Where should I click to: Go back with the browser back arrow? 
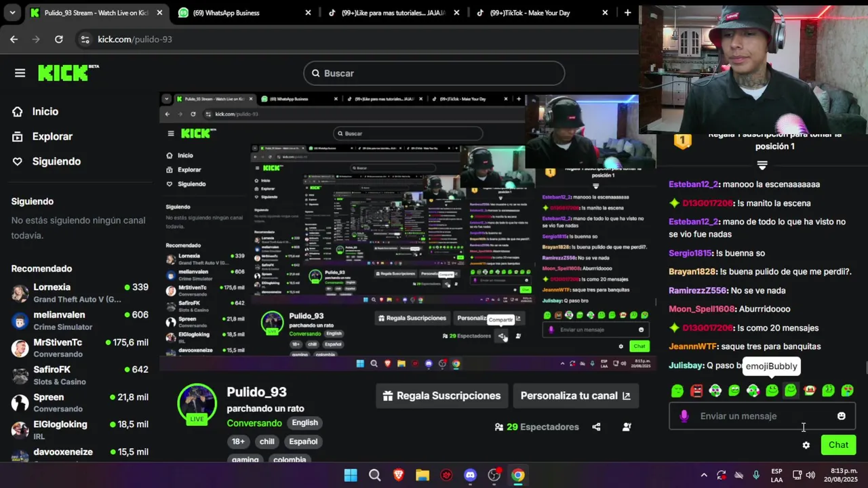coord(14,39)
